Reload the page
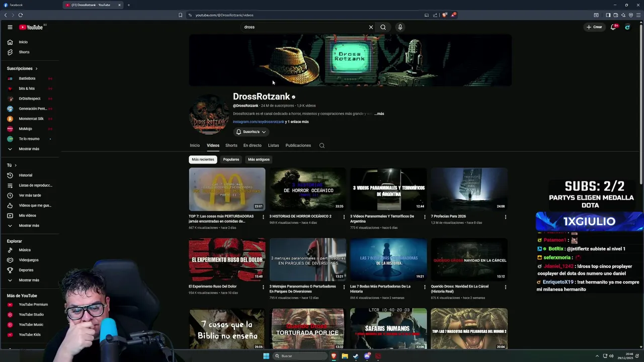 click(21, 15)
